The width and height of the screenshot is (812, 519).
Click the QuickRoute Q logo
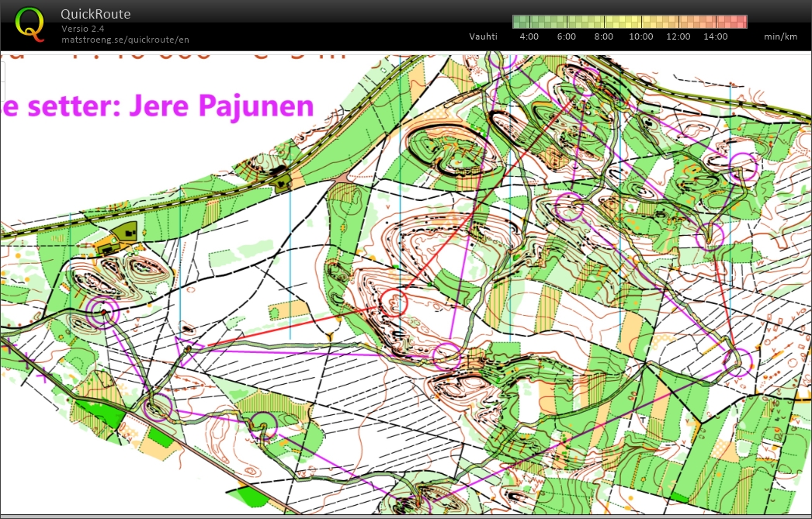(29, 23)
